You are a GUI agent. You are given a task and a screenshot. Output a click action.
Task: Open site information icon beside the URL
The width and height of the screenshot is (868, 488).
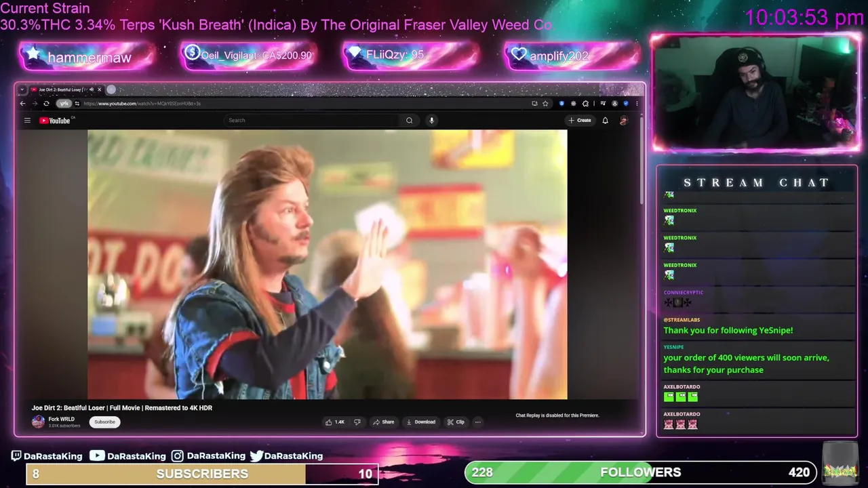77,104
